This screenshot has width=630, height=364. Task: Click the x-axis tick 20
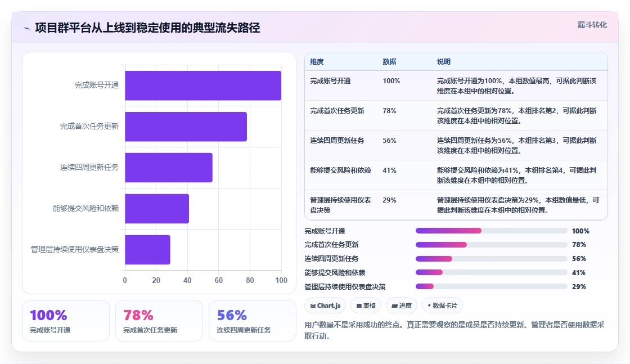[x=156, y=280]
